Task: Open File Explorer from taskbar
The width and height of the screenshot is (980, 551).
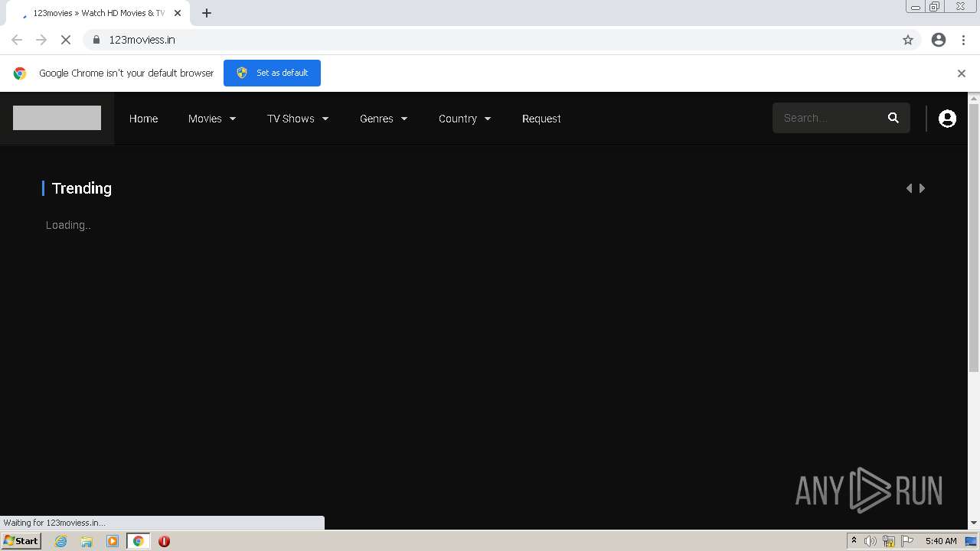Action: point(87,541)
